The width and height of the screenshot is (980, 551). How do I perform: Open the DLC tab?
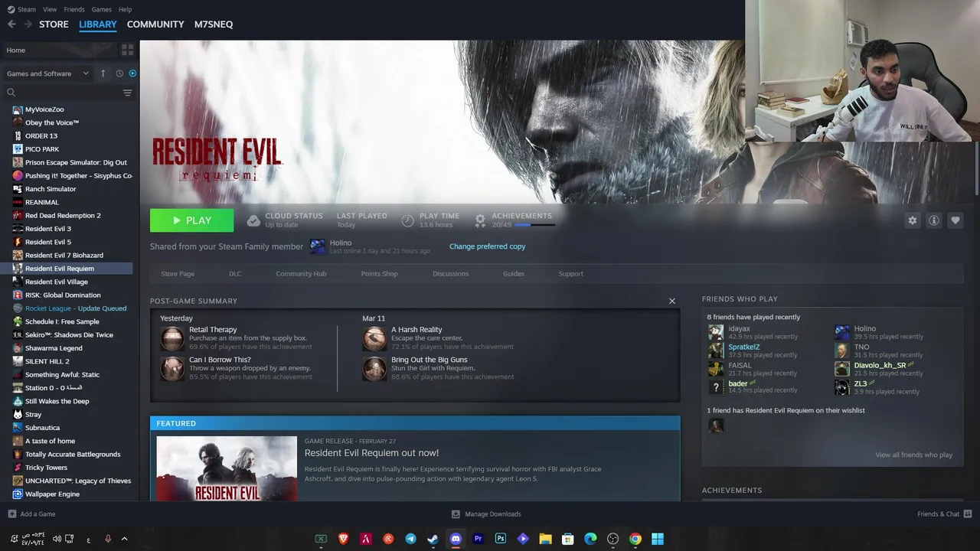tap(235, 274)
